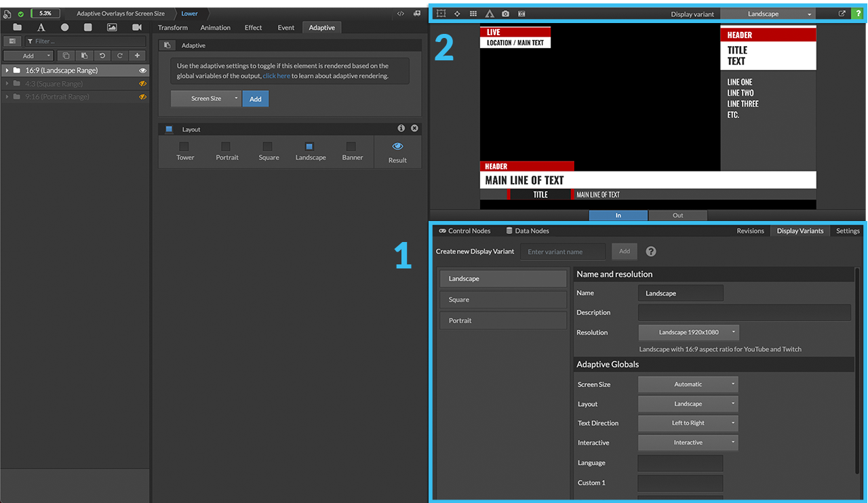The width and height of the screenshot is (868, 503).
Task: Add a video camera element
Action: point(136,27)
